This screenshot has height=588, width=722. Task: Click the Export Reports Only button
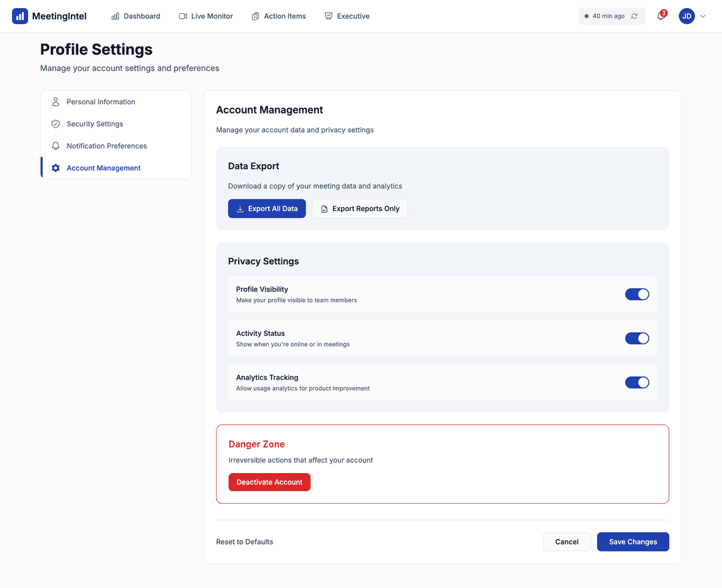click(x=360, y=208)
